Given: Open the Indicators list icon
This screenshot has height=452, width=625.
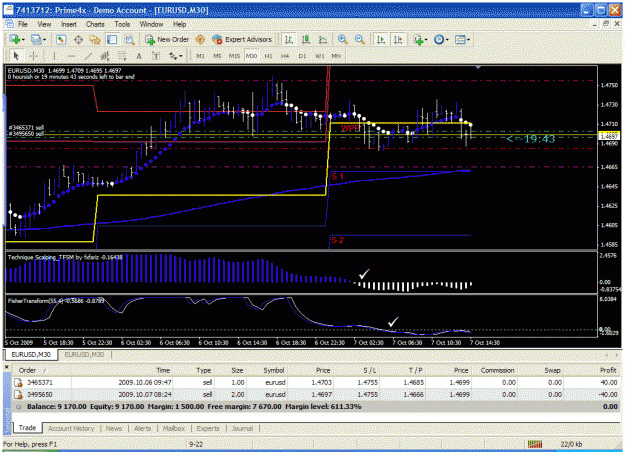Looking at the screenshot, I should [418, 39].
